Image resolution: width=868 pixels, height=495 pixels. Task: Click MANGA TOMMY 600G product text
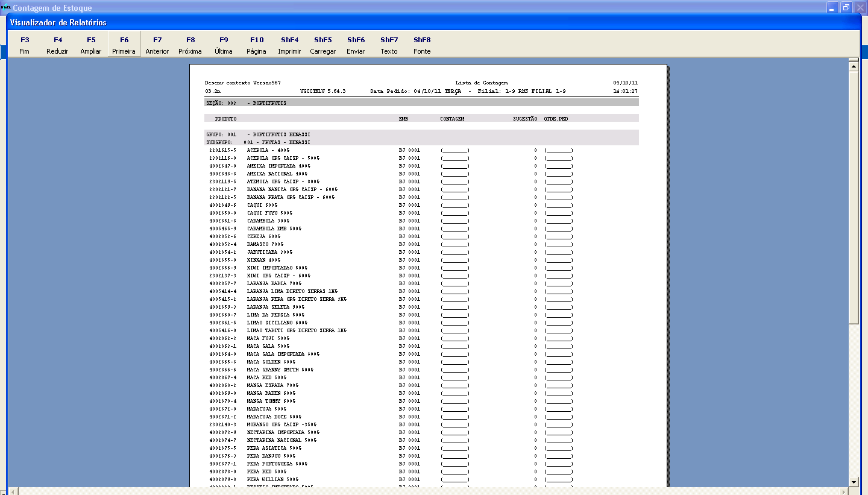coord(271,401)
